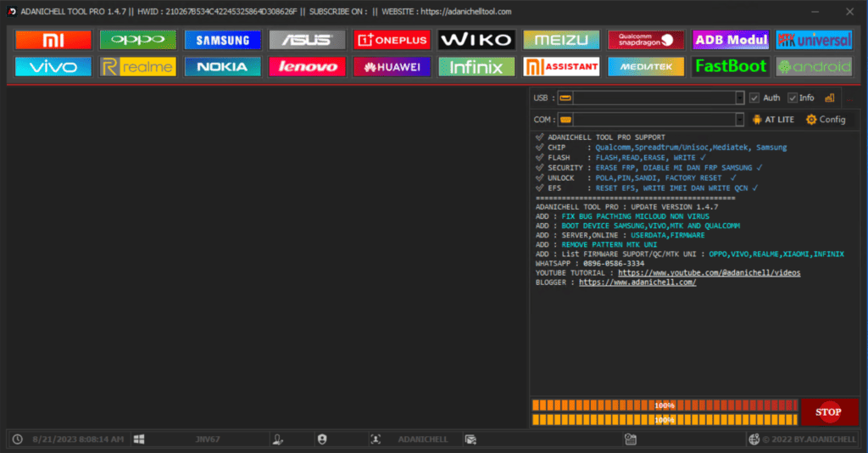Open the Meizu module
This screenshot has height=453, width=868.
pyautogui.click(x=561, y=40)
